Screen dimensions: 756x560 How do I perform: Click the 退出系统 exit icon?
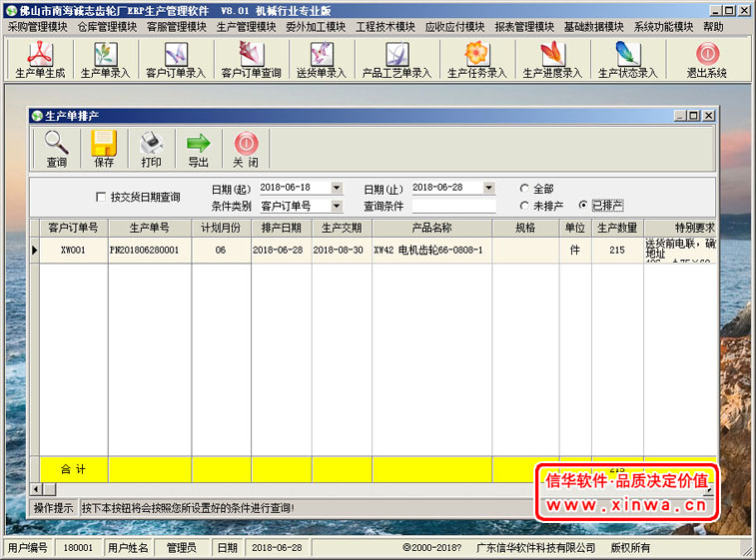(x=707, y=60)
